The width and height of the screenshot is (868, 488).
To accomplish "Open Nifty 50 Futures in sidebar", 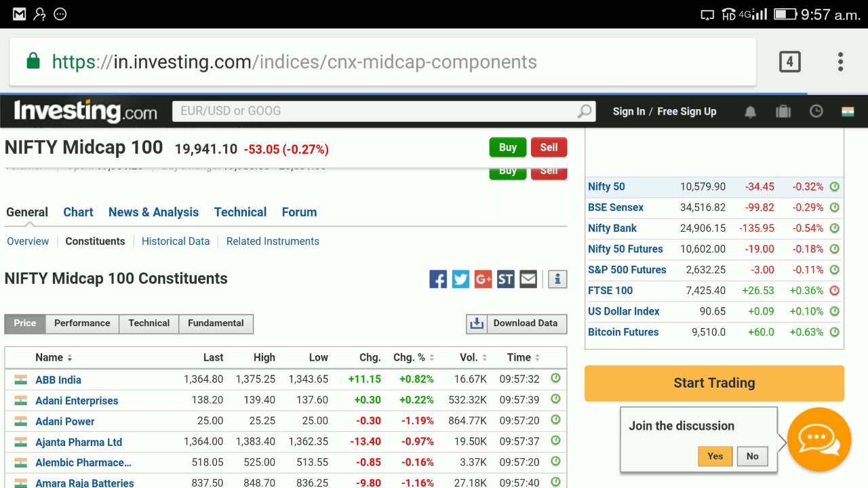I will [x=625, y=249].
